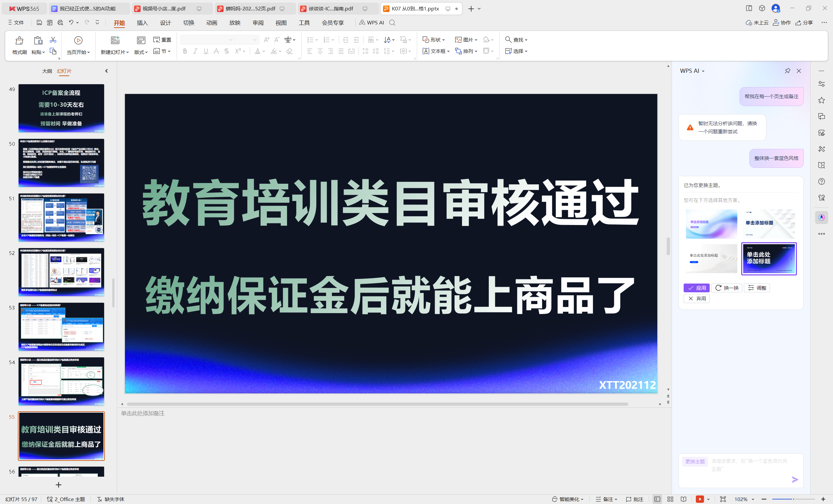The height and width of the screenshot is (504, 833).
Task: Start the slideshow from the current slide via 当页开始
Action: click(x=78, y=41)
